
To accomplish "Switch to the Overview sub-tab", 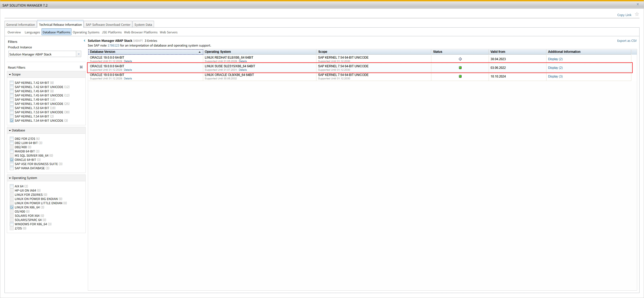I will pos(14,32).
